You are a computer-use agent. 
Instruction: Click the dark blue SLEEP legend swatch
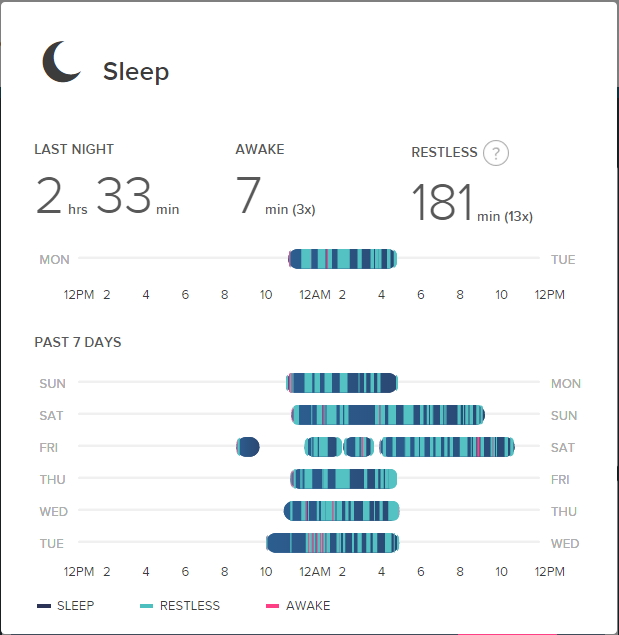(44, 606)
